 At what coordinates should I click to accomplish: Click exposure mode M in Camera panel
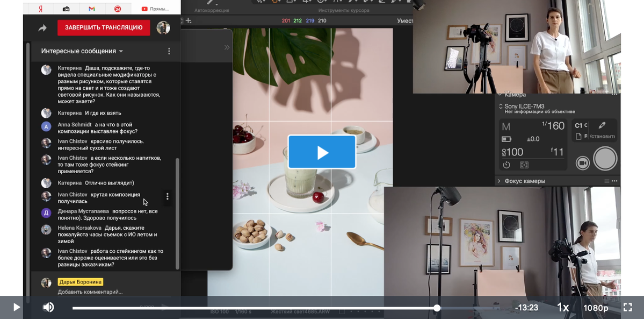(x=506, y=127)
